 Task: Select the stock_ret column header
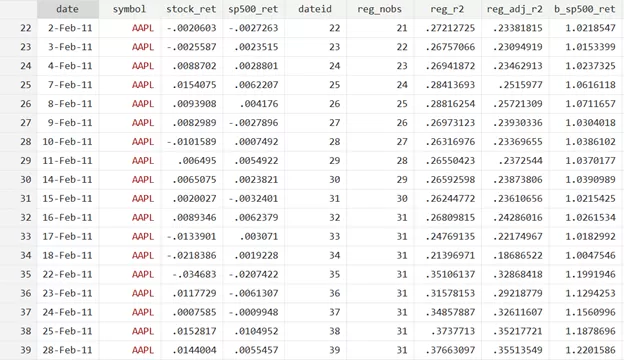click(191, 9)
